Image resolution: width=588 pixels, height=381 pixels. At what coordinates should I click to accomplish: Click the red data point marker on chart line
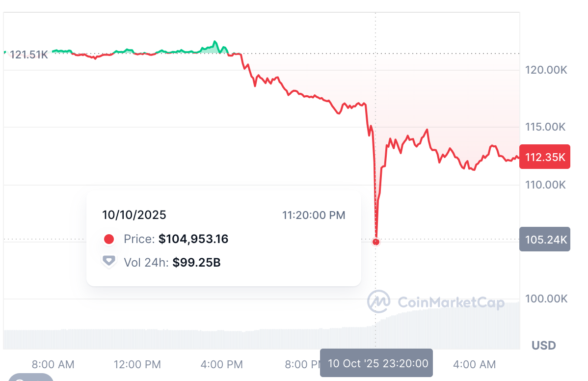click(376, 242)
